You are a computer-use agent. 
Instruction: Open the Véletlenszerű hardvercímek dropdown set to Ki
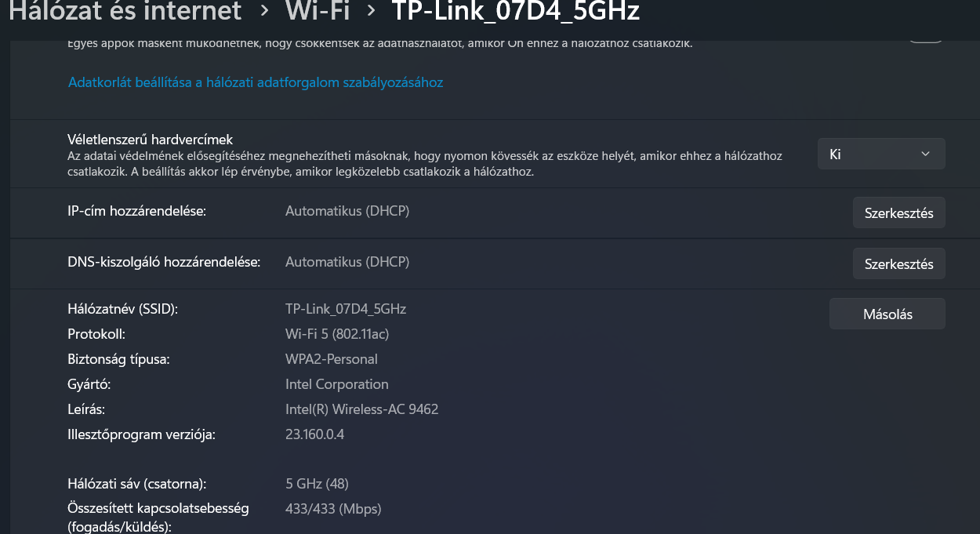tap(881, 154)
